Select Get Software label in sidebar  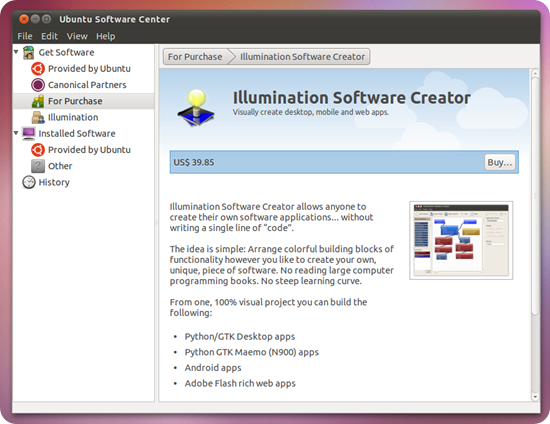coord(66,53)
